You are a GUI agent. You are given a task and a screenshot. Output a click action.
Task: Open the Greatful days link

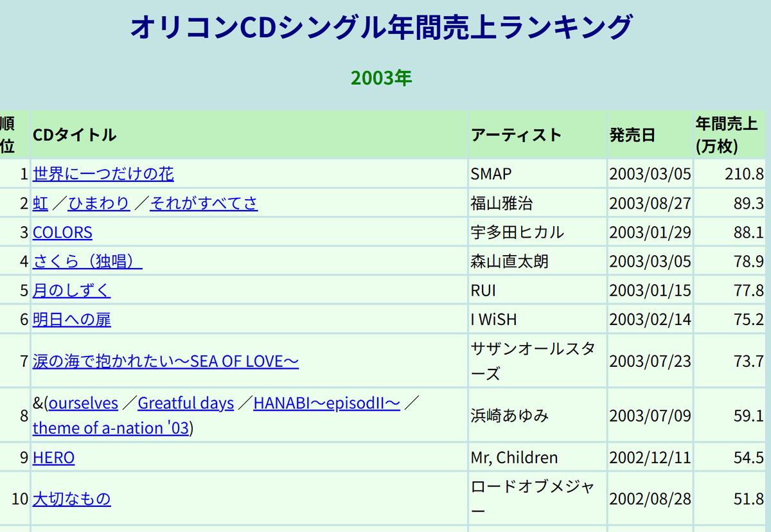pos(186,403)
